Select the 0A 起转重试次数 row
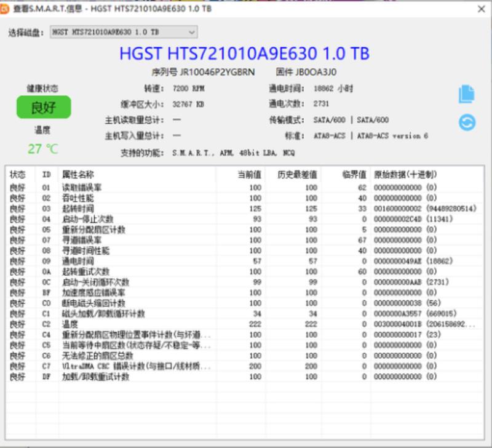 tap(244, 271)
